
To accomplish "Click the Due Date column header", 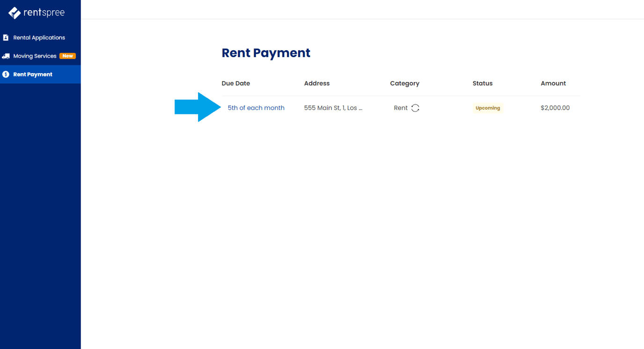I will 235,83.
